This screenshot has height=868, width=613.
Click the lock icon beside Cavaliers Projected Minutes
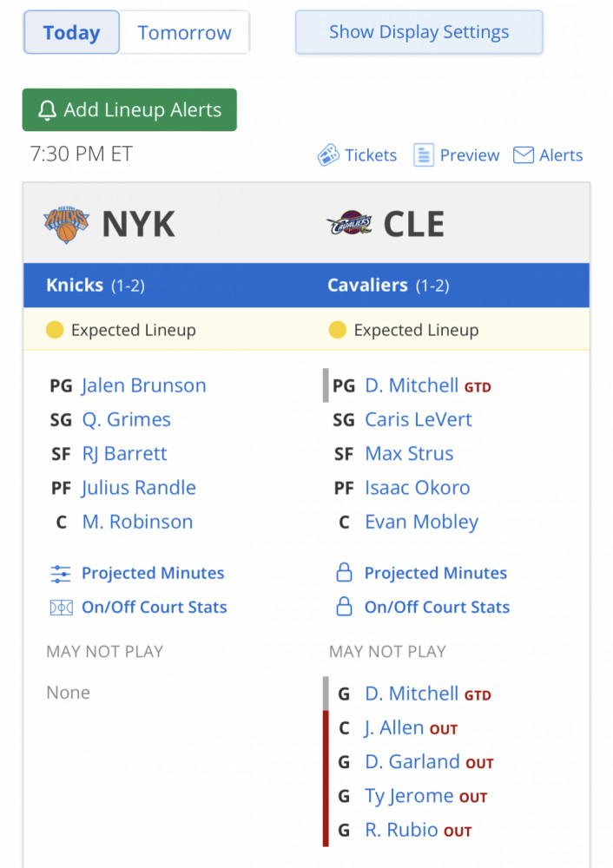pyautogui.click(x=344, y=572)
